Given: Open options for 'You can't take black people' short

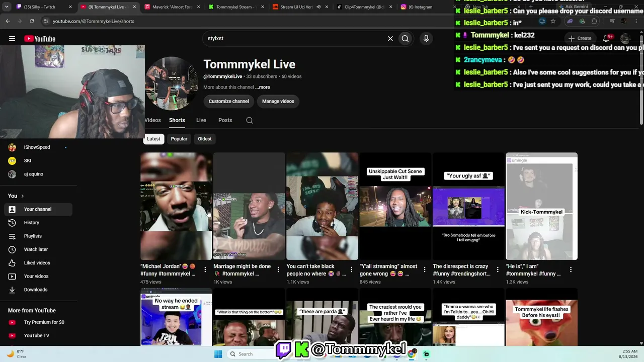Looking at the screenshot, I should (x=351, y=270).
